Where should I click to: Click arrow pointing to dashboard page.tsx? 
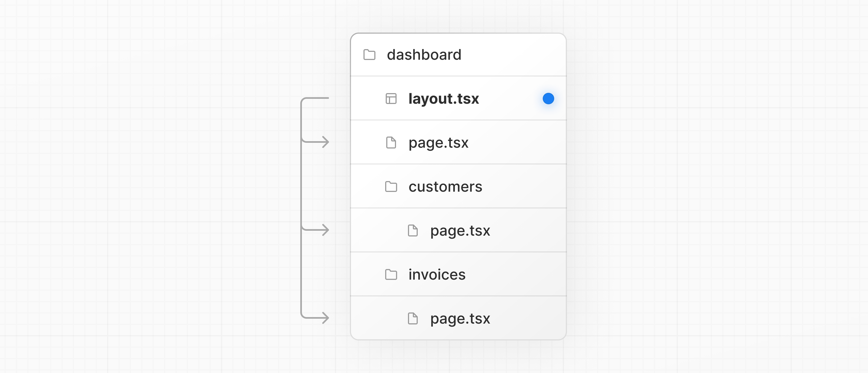point(322,142)
